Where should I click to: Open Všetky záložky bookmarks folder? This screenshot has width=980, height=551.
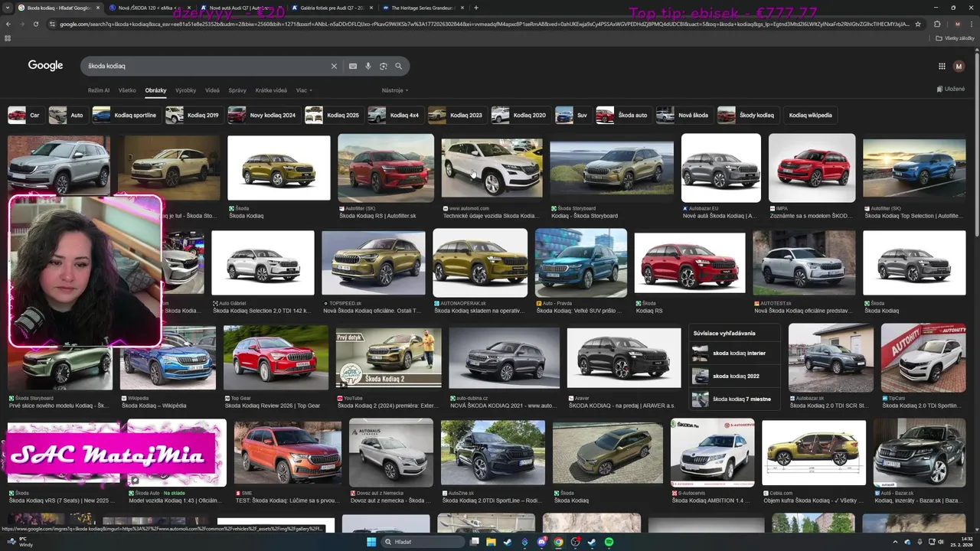pyautogui.click(x=955, y=37)
